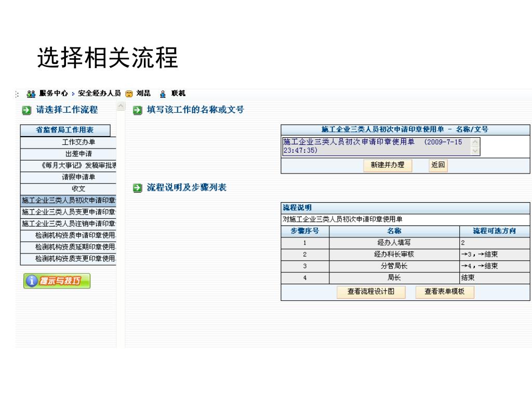Click the 步骤序号 column header
Screen dimensions: 532x399
[305, 231]
